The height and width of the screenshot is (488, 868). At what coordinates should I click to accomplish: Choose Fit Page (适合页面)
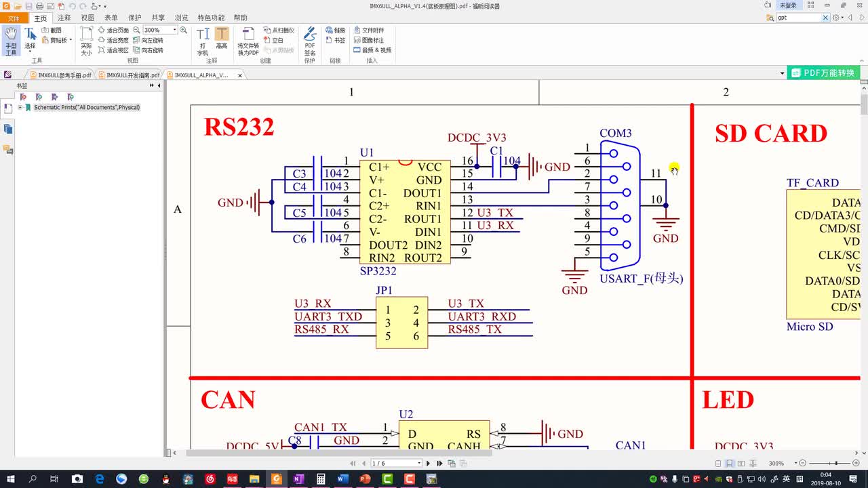pyautogui.click(x=113, y=30)
